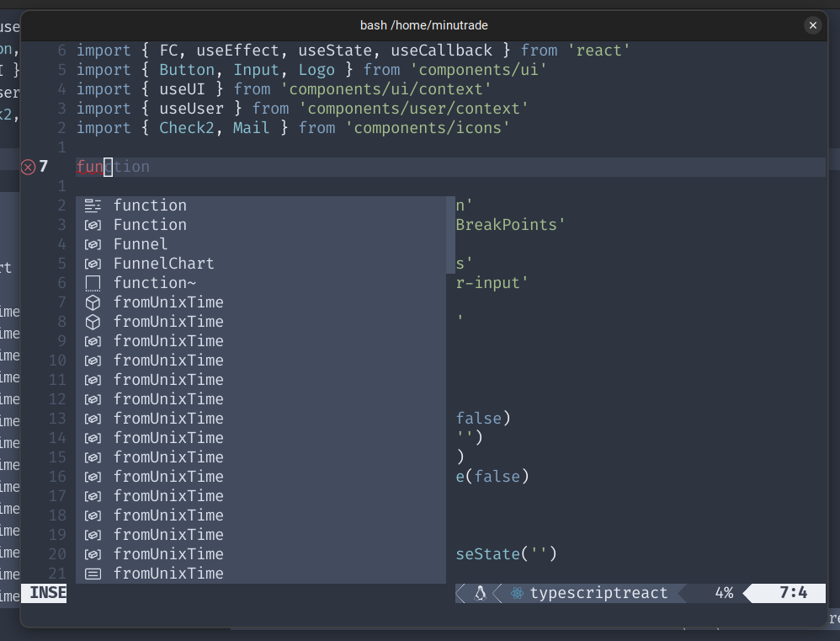840x641 pixels.
Task: Pick the 'Funnel' completion entry
Action: (260, 244)
